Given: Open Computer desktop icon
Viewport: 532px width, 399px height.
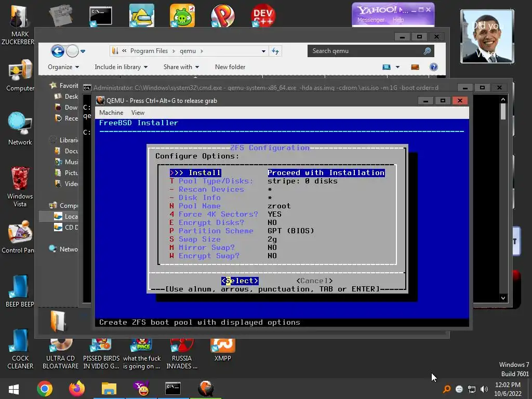Looking at the screenshot, I should tap(20, 76).
